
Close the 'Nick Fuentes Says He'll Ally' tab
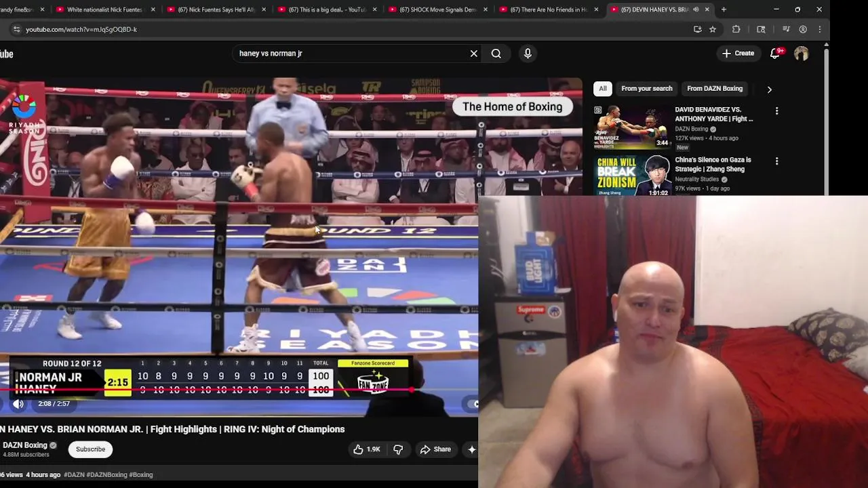pos(264,9)
